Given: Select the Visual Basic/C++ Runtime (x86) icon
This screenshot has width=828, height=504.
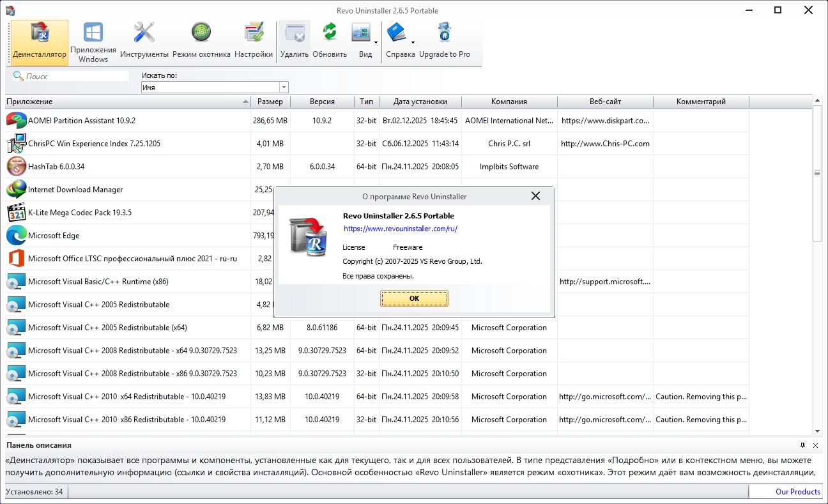Looking at the screenshot, I should 16,281.
